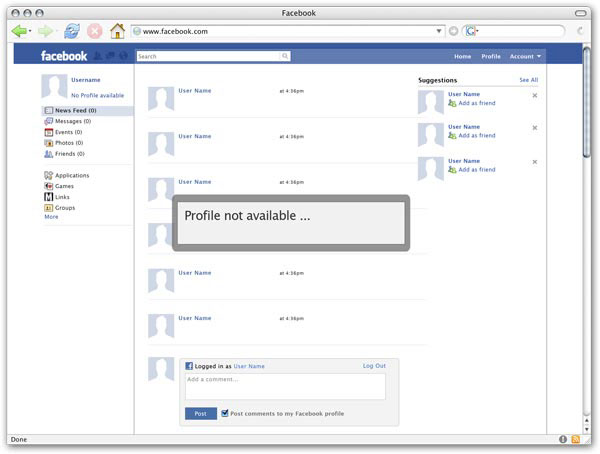Open Friends (0) in sidebar

[70, 154]
